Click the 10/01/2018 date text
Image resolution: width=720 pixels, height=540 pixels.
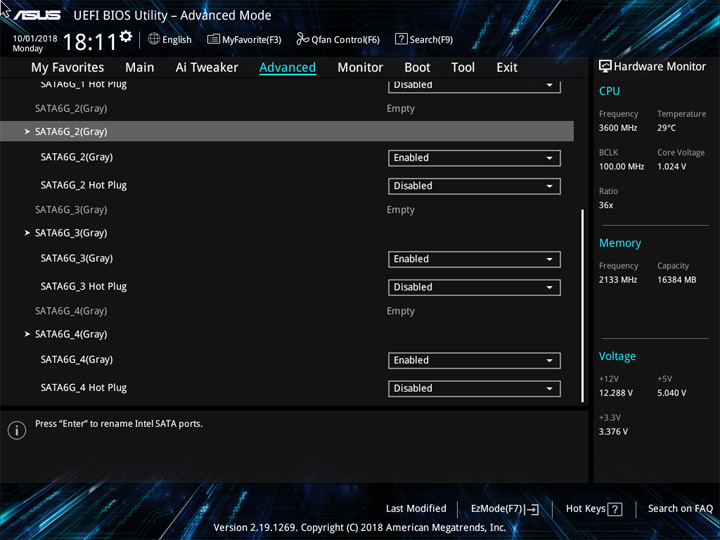point(35,39)
